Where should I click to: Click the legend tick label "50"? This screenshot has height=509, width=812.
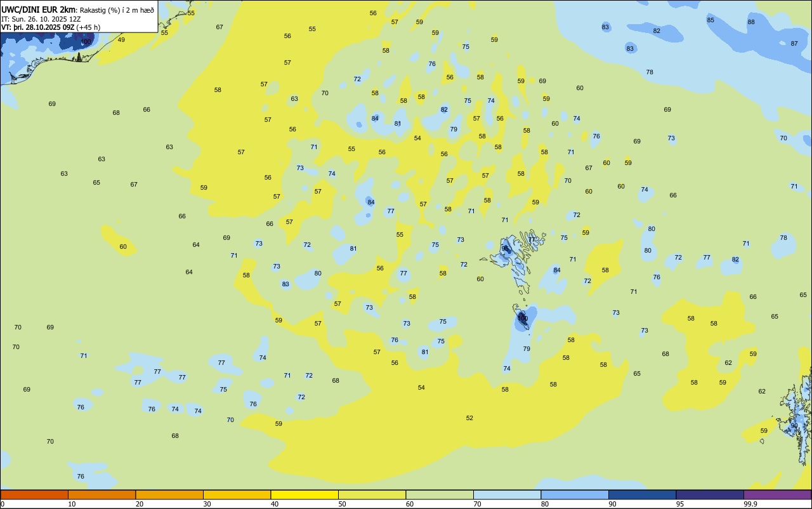click(x=342, y=504)
